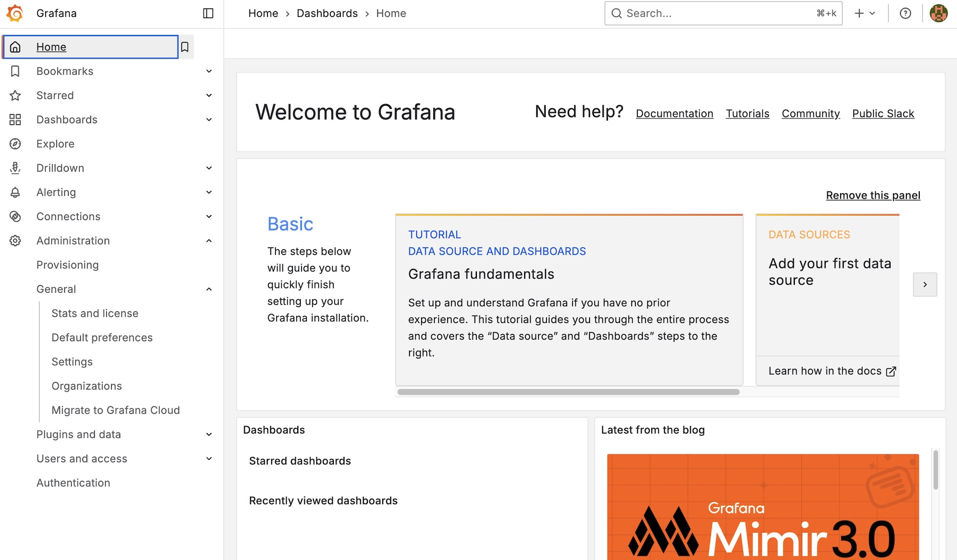Click the Alerting bell icon
Screen dimensions: 957x560
coord(15,192)
